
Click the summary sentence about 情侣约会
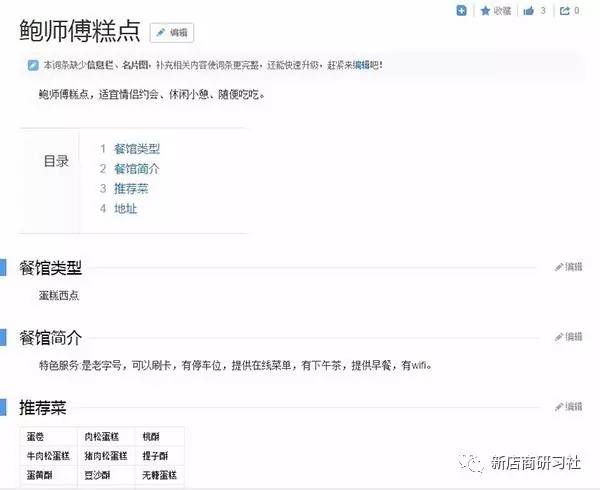coord(152,94)
